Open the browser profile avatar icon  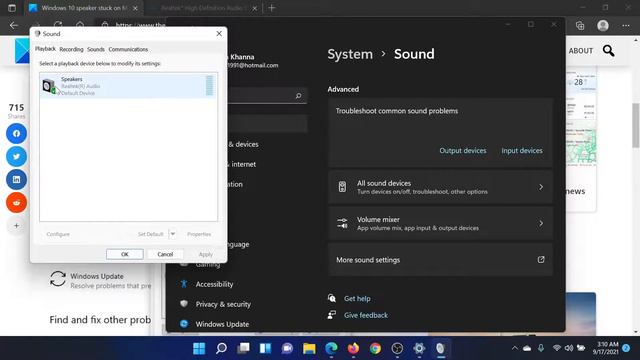pos(603,25)
